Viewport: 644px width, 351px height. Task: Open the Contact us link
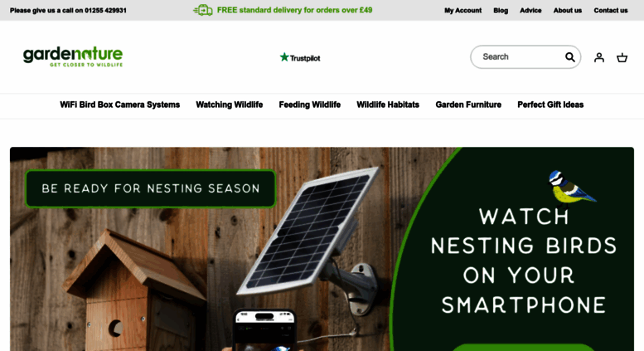point(611,10)
